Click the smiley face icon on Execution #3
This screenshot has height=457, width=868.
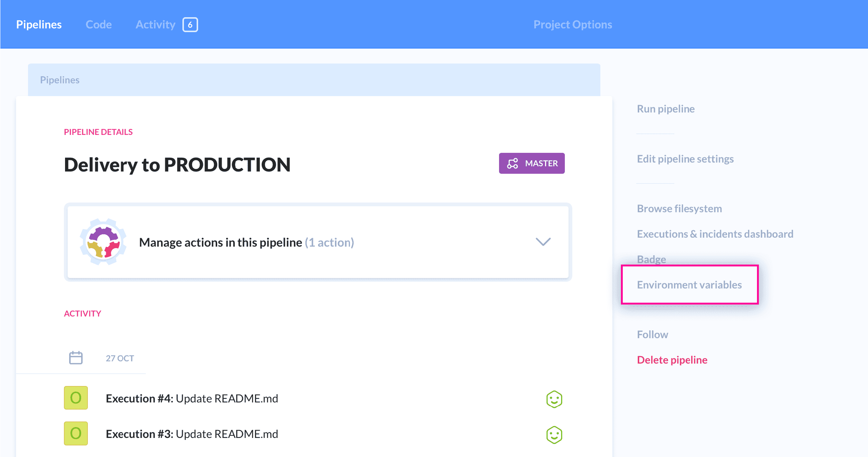553,435
